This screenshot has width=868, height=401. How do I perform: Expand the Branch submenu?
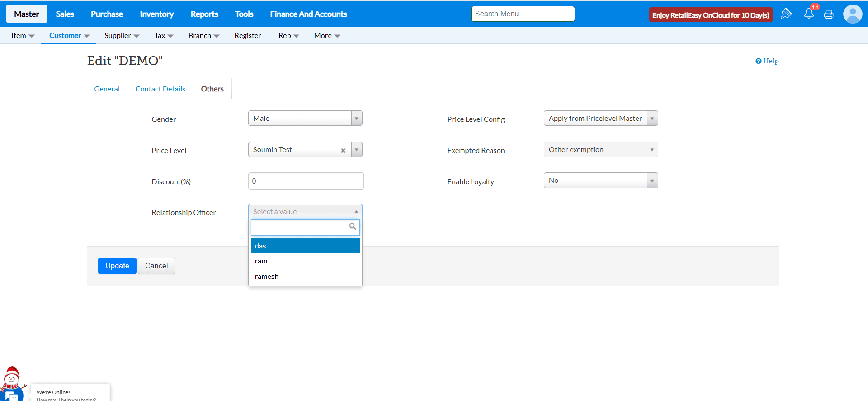pyautogui.click(x=204, y=35)
